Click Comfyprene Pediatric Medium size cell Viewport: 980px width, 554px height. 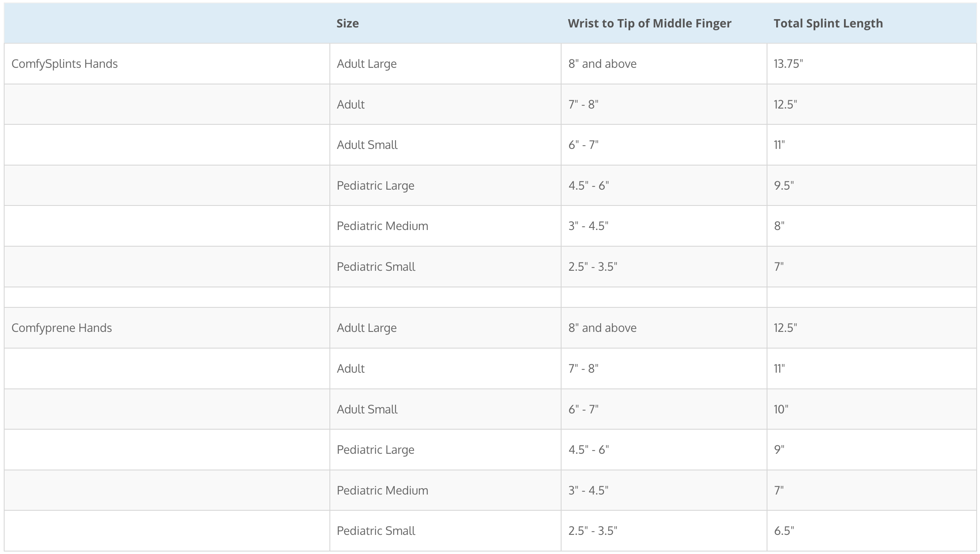[x=445, y=490]
